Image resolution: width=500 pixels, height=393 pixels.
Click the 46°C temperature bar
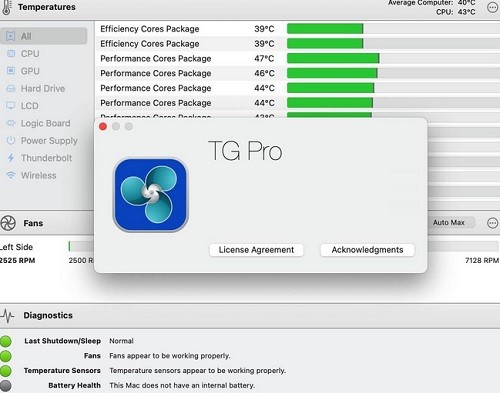[332, 73]
